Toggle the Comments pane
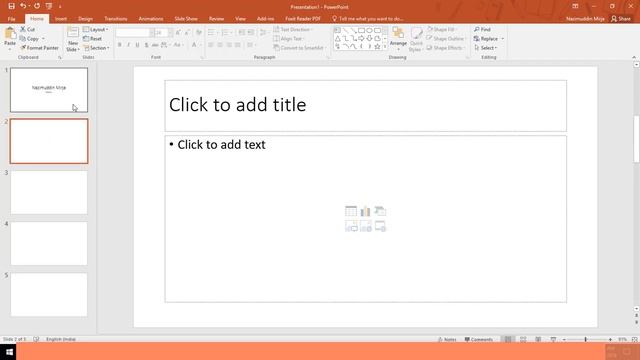Screen dimensions: 640x360 (x=478, y=339)
